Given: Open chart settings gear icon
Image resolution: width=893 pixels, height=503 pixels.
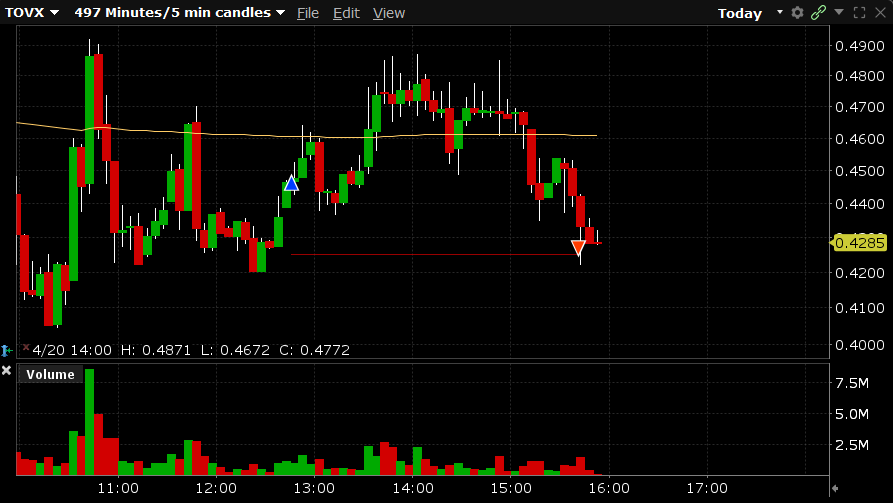Looking at the screenshot, I should (797, 13).
